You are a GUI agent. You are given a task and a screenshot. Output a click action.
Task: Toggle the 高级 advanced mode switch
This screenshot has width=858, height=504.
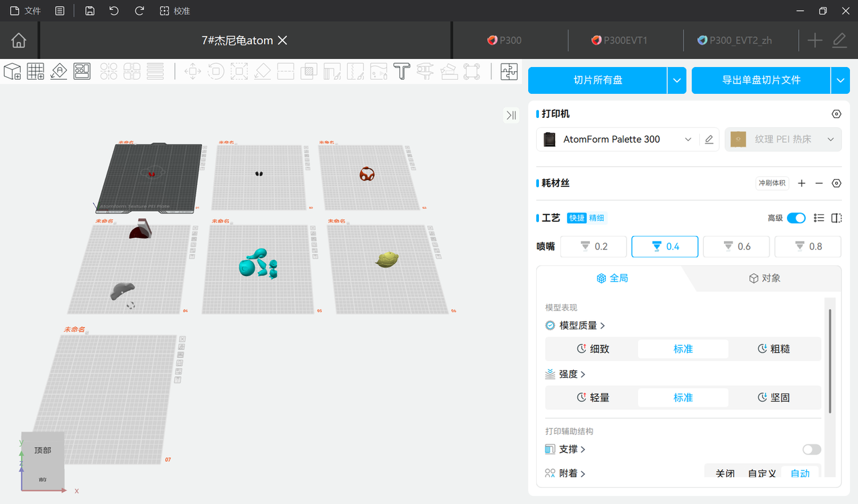tap(796, 218)
